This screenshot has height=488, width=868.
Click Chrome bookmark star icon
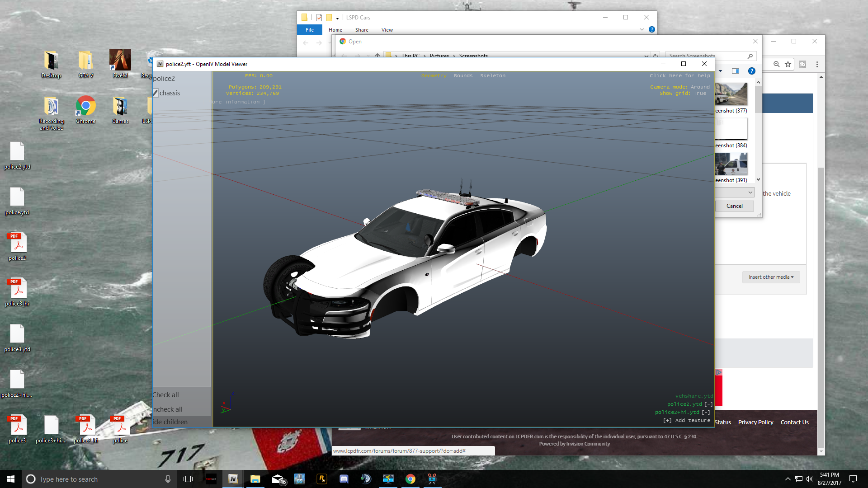(788, 64)
